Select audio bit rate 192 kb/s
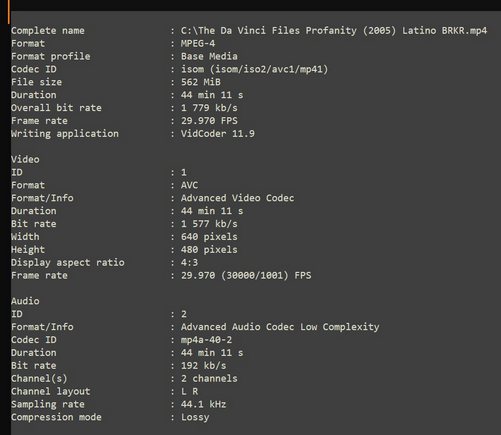Viewport: 501px width, 435px height. coord(204,366)
